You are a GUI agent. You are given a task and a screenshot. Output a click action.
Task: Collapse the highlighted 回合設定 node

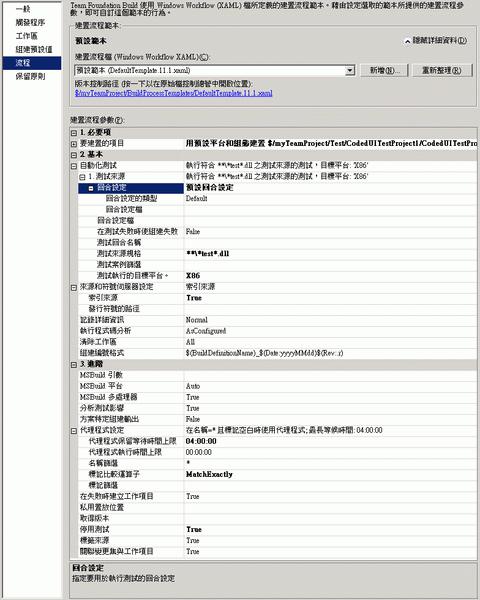coord(91,188)
